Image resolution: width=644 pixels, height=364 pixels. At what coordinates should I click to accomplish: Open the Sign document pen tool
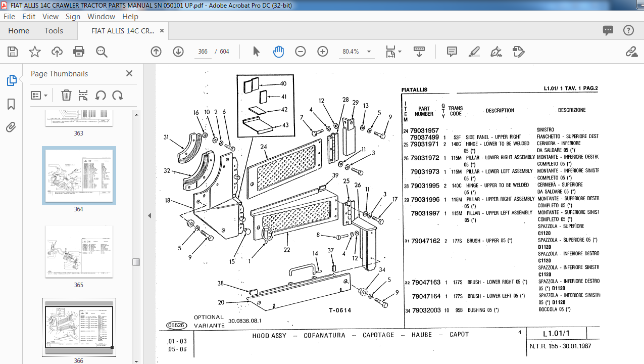496,52
